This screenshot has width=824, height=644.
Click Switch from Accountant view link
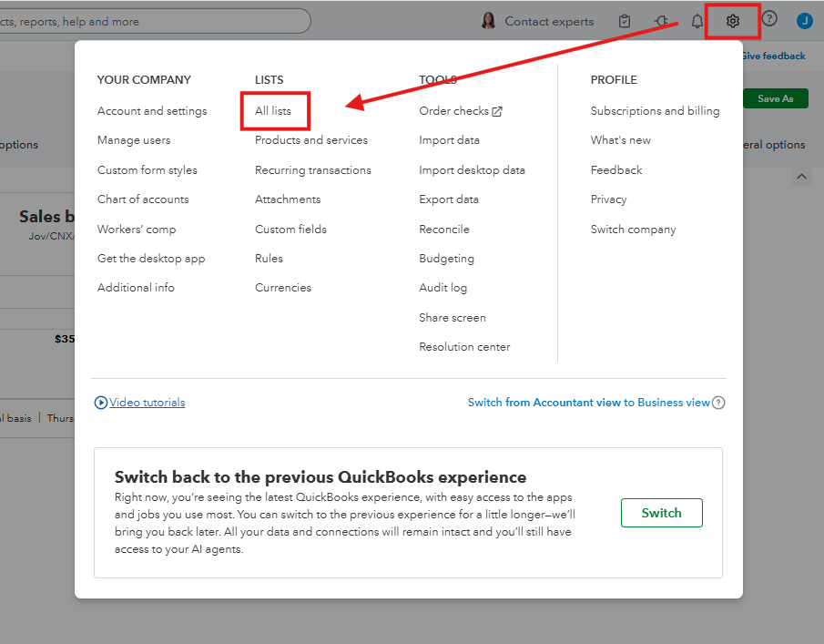coord(544,403)
